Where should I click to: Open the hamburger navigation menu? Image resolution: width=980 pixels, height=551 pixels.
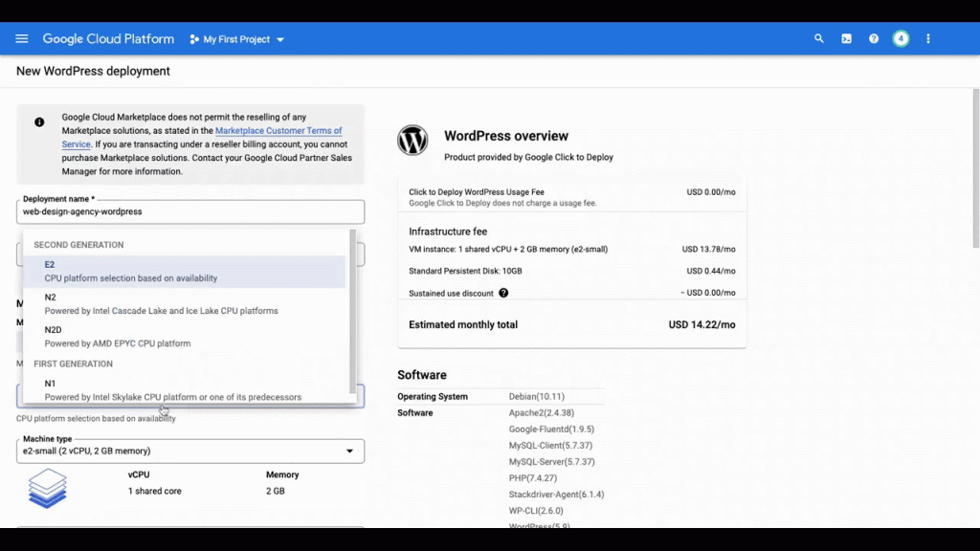coord(22,39)
